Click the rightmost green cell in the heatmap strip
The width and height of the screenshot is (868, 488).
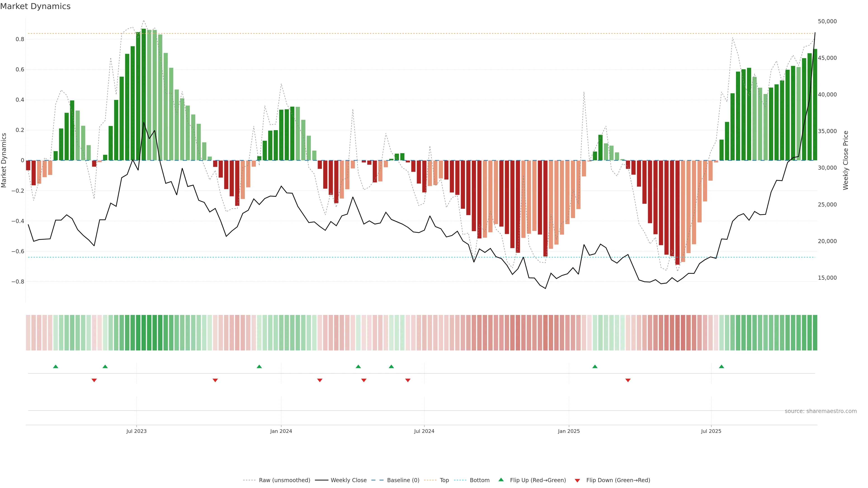pos(815,332)
